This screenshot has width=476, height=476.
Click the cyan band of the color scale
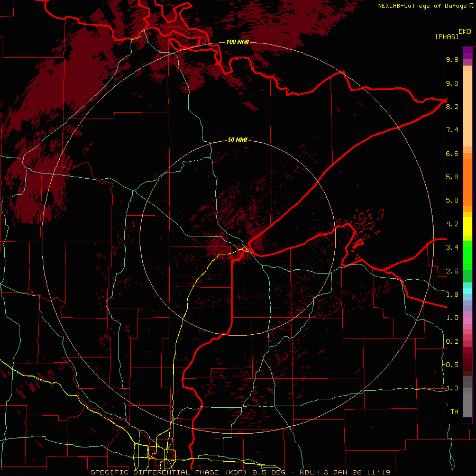[x=467, y=291]
